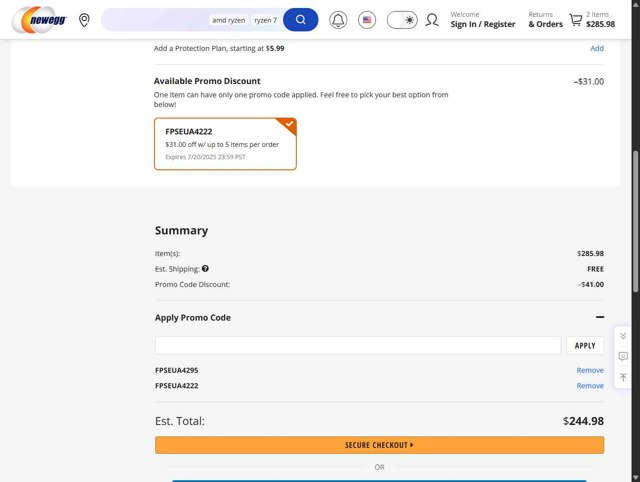Open the Sign In / Register menu
640x482 pixels.
[x=482, y=20]
